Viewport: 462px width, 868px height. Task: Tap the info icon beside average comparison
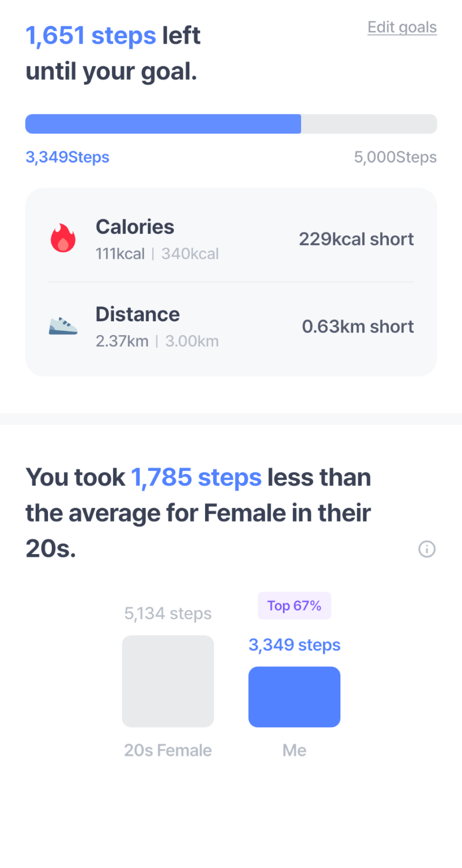426,549
